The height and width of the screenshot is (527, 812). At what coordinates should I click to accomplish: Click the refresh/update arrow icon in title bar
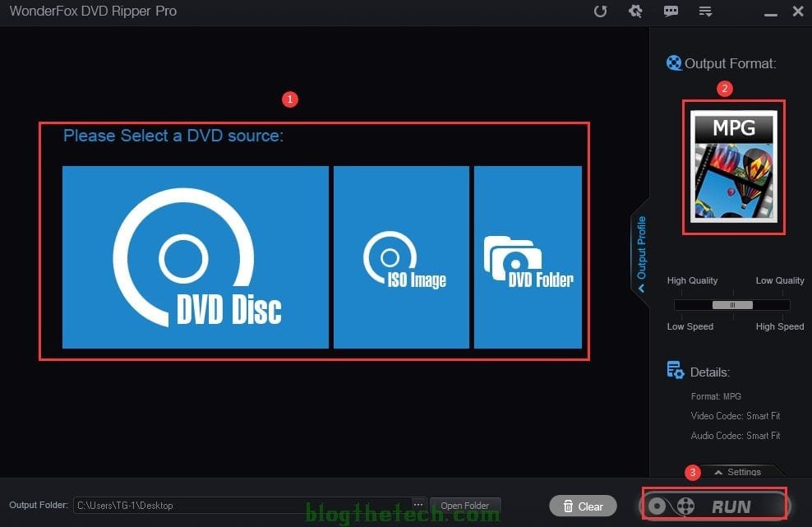tap(601, 12)
